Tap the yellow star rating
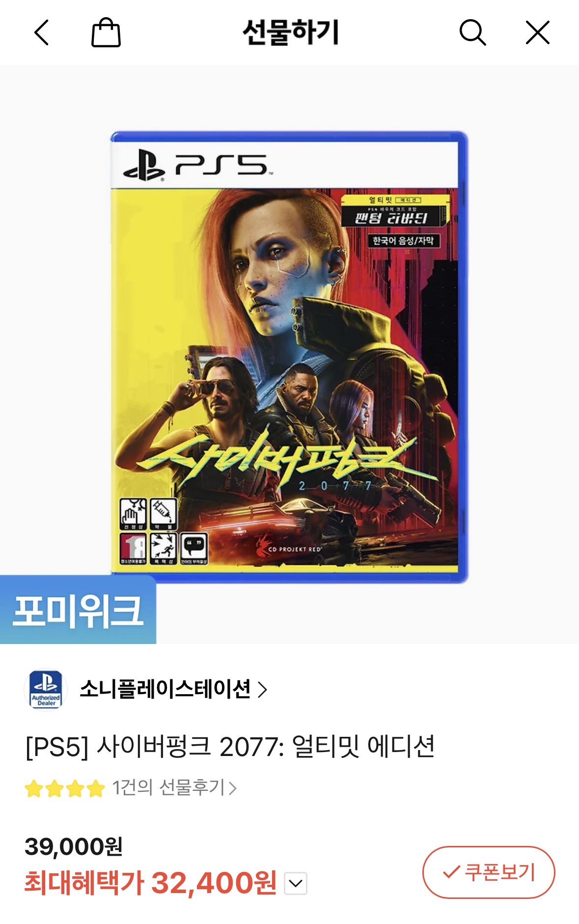 pos(65,788)
